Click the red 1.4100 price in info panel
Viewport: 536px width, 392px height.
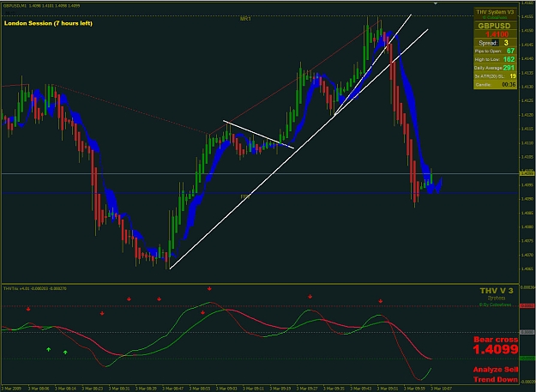click(497, 34)
